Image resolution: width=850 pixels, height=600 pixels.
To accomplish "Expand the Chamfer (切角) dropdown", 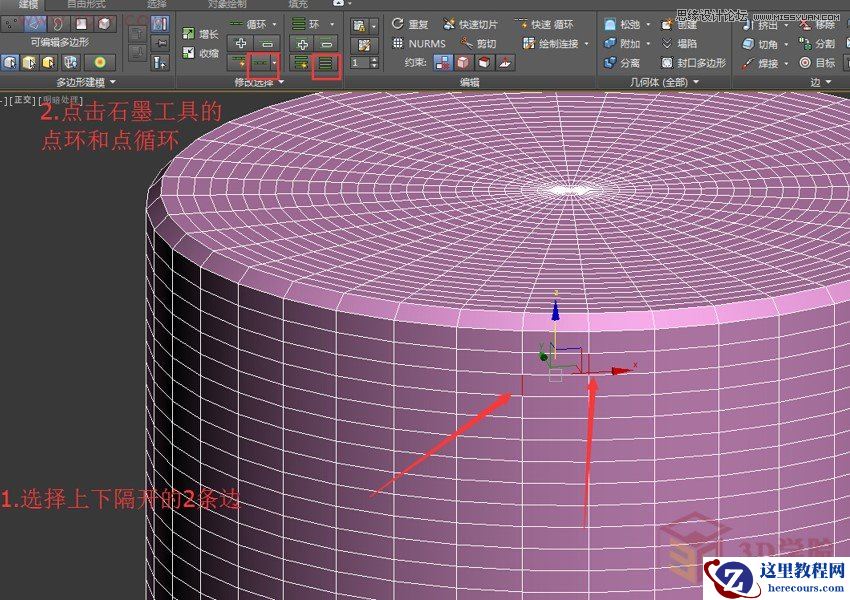I will (x=784, y=44).
